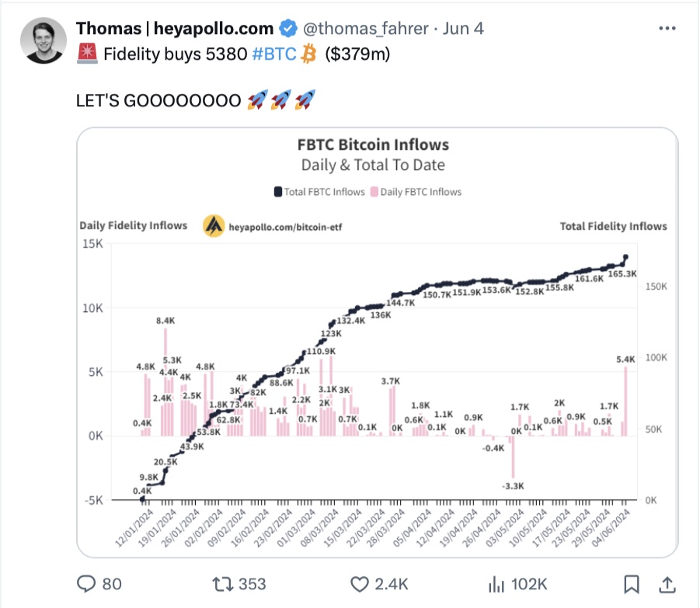The width and height of the screenshot is (700, 608).
Task: Click the share upload icon
Action: pos(667,585)
